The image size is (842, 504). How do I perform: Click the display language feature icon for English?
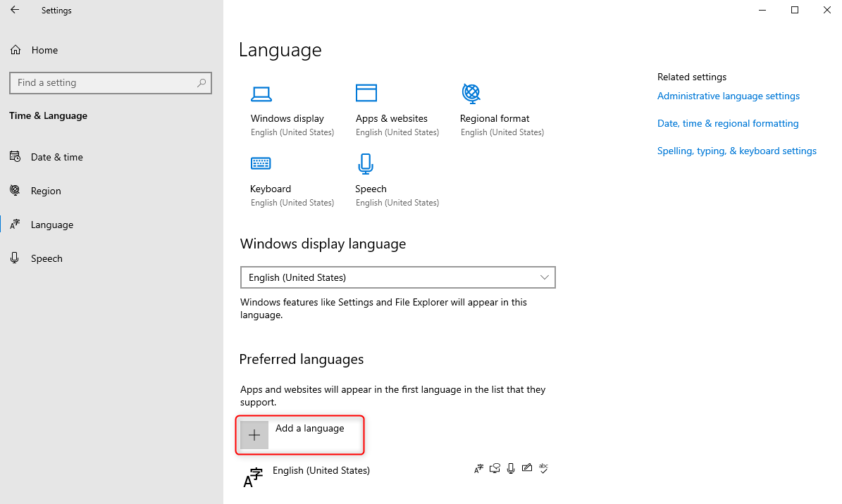click(478, 469)
